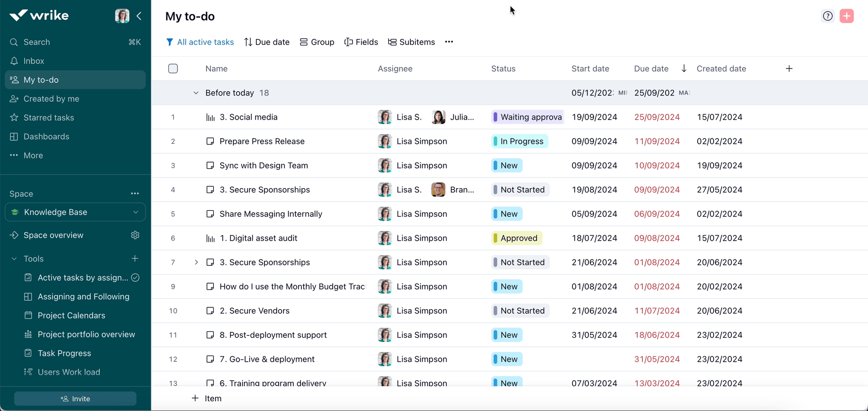Click the user profile avatar in the sidebar
Viewport: 868px width, 411px height.
point(122,16)
